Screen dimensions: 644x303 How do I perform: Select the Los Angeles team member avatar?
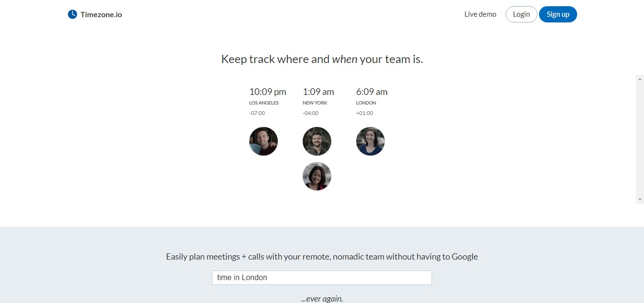click(x=264, y=141)
